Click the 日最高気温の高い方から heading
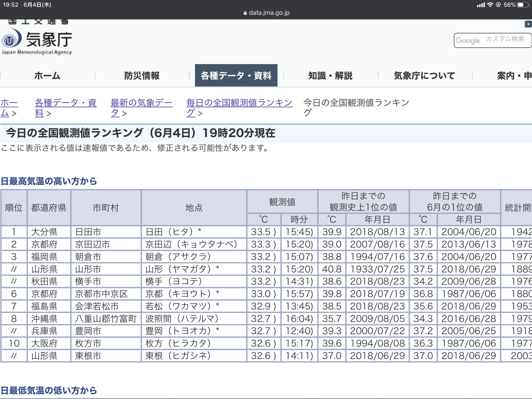 pos(49,181)
